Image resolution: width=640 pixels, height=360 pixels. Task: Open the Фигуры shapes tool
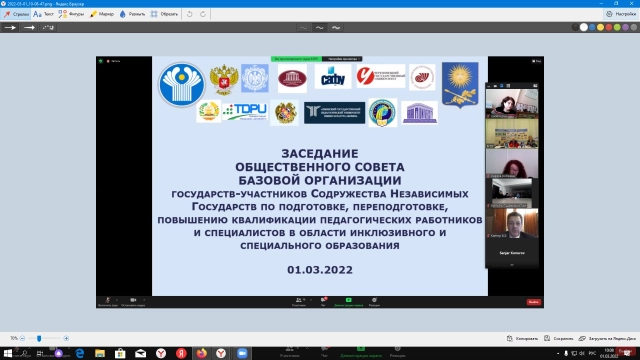pyautogui.click(x=71, y=14)
